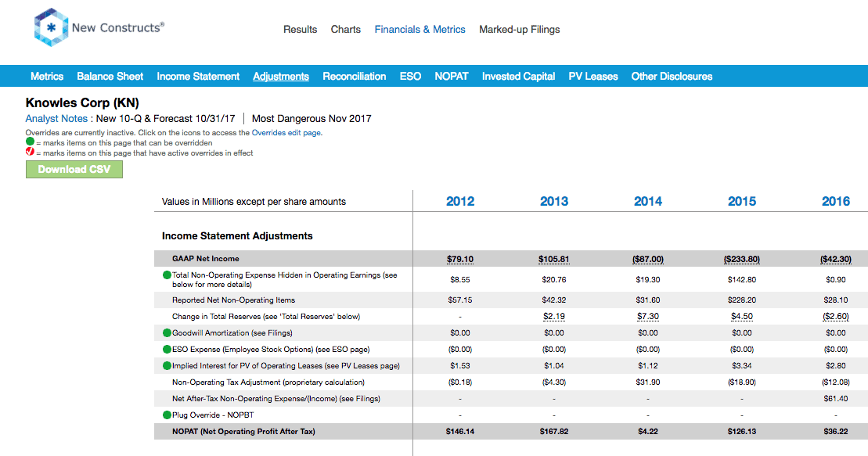Click 2014 Non-Operating Tax Adjustment $31.90
Image resolution: width=868 pixels, height=456 pixels.
[648, 382]
